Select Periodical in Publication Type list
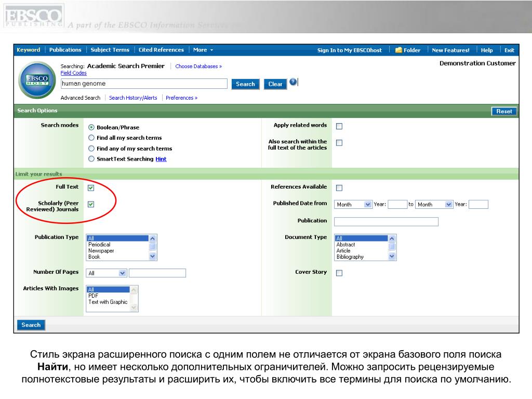Screen dimensions: 532x399 (x=117, y=244)
